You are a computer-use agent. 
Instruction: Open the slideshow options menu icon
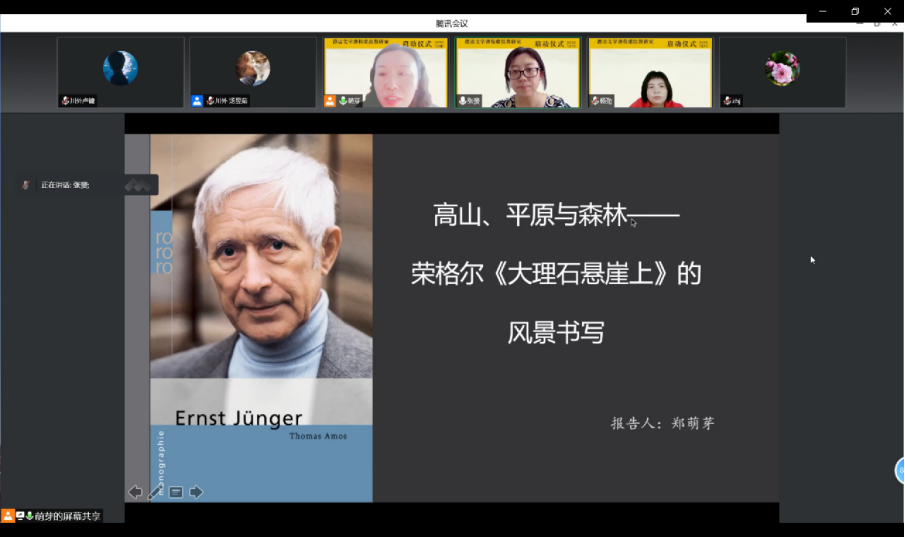176,492
